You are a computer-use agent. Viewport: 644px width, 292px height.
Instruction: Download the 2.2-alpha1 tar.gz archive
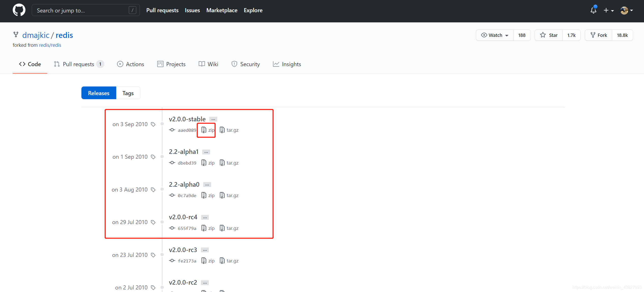229,163
